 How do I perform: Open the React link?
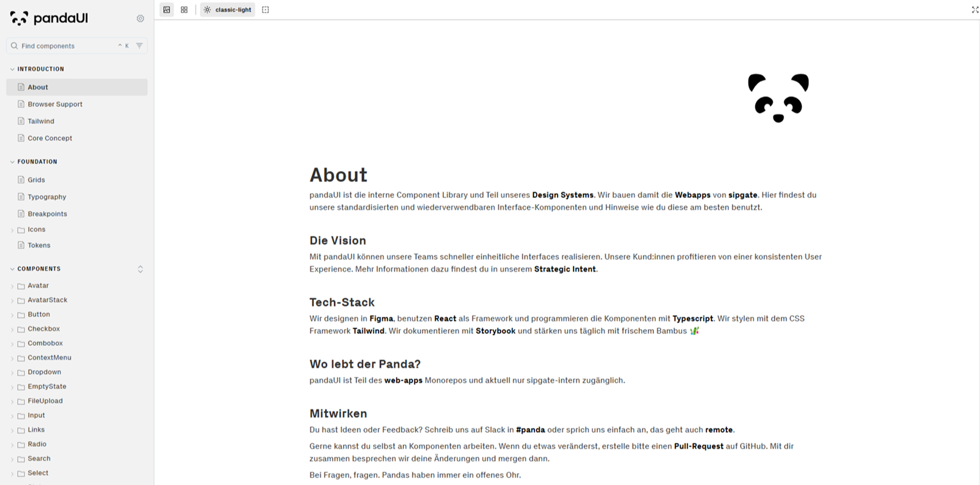click(x=445, y=319)
